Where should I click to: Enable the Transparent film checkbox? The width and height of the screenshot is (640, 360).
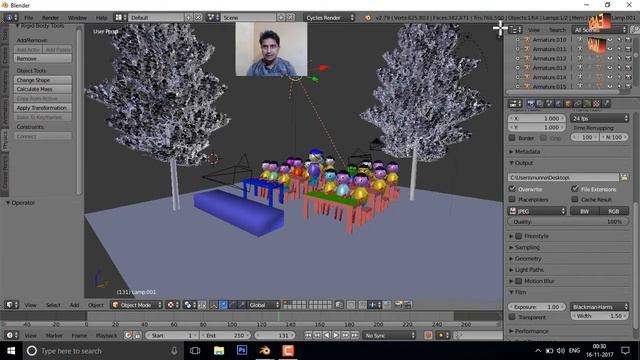[512, 317]
